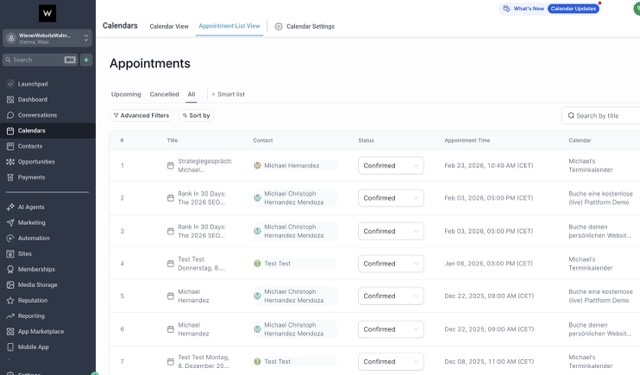Open status dropdown in row 6

391,329
